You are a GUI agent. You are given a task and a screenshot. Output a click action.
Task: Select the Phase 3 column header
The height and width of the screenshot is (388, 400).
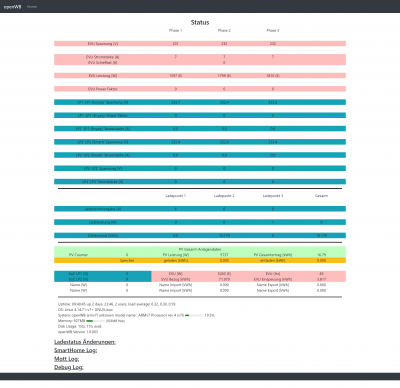click(x=273, y=30)
